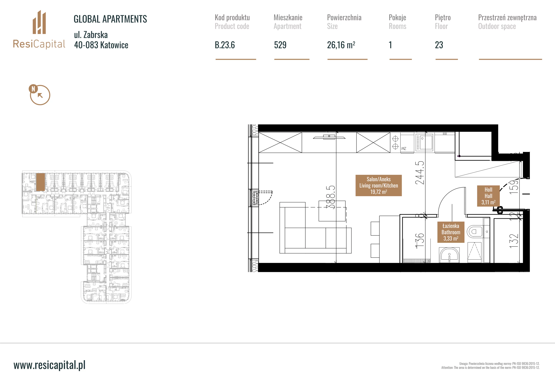Viewport: 555px width, 392px height.
Task: Click the '40-083 Katowice' address text
Action: click(101, 45)
